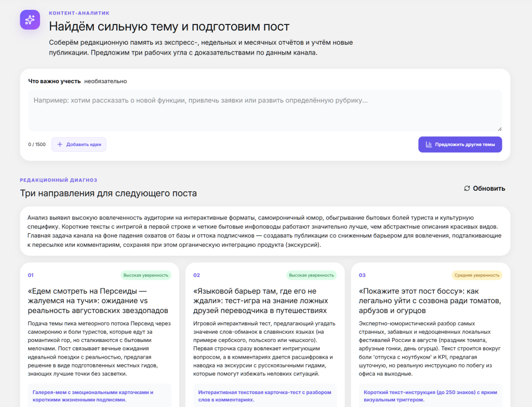This screenshot has width=532, height=407.
Task: Click Интерактивная текстовая карточка-тест format note
Action: click(265, 396)
